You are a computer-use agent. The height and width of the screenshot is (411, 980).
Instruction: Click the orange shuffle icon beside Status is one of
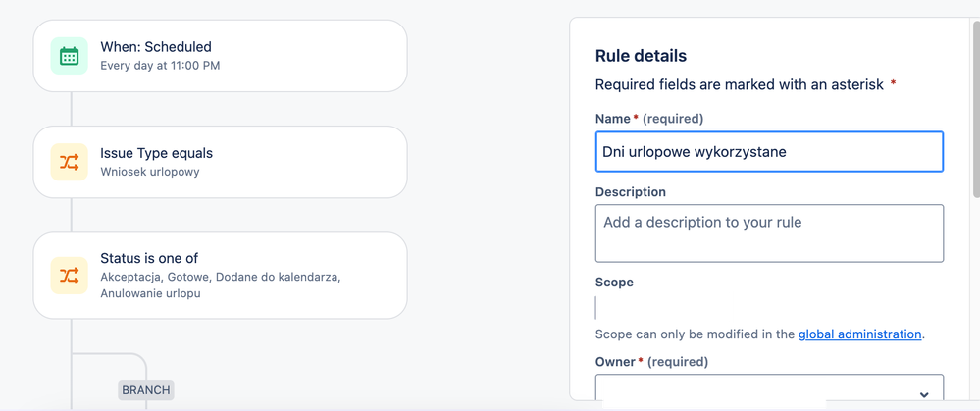coord(70,276)
